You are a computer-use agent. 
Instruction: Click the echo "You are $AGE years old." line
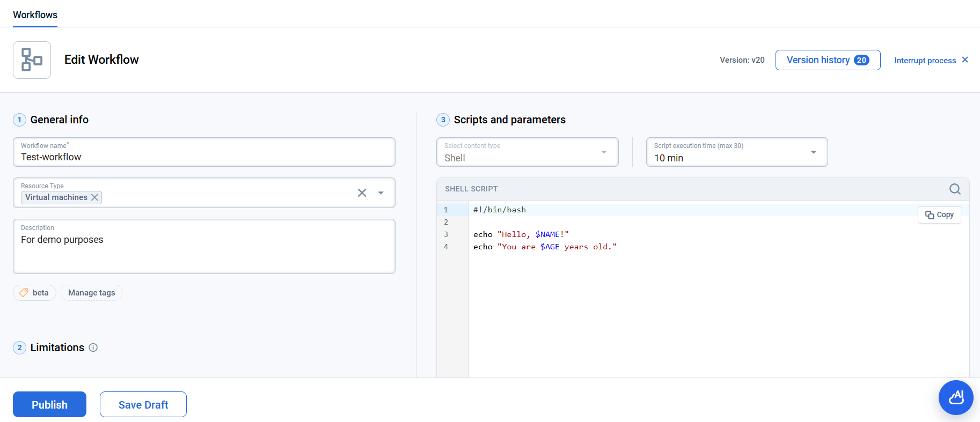tap(545, 247)
